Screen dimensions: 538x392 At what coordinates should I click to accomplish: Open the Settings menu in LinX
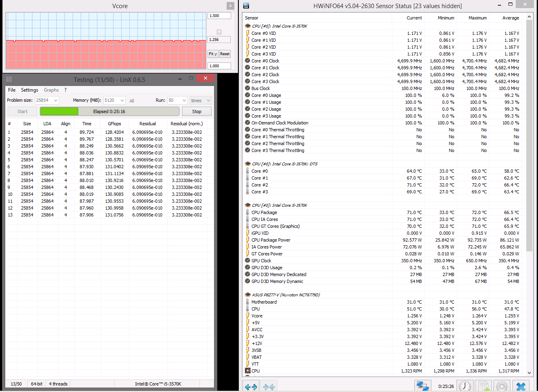30,90
